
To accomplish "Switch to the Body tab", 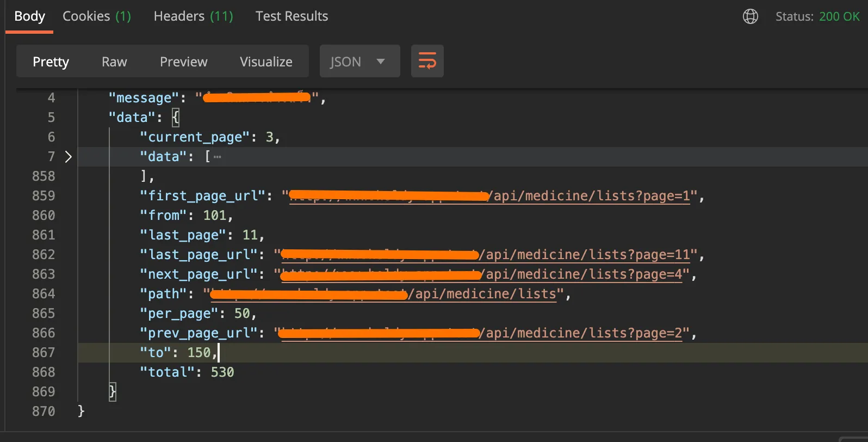I will pyautogui.click(x=29, y=16).
